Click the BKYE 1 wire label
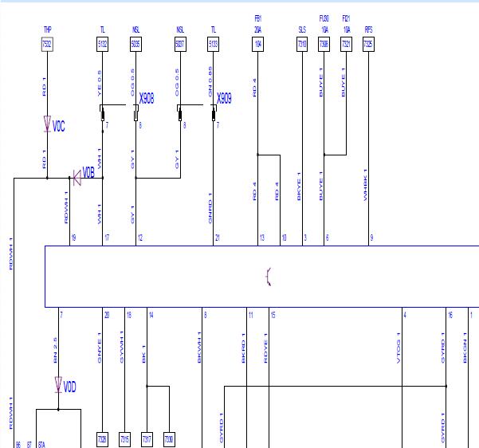The height and width of the screenshot is (448, 479). click(x=299, y=187)
